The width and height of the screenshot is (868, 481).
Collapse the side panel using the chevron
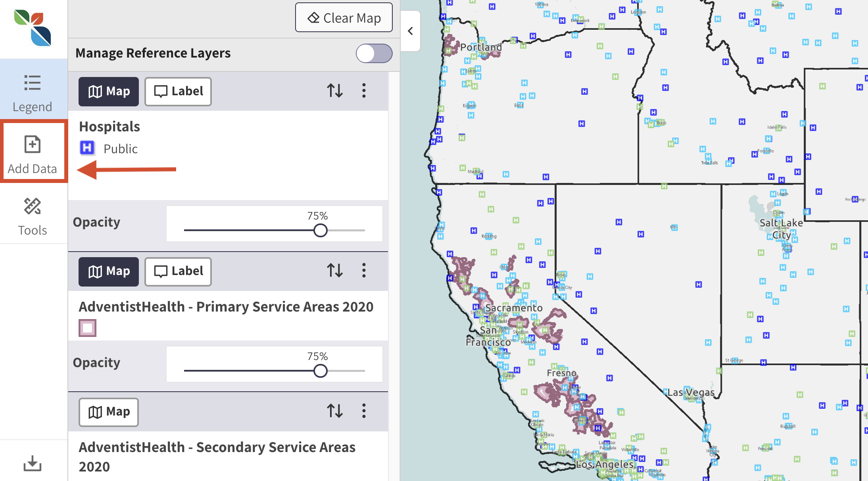[410, 31]
